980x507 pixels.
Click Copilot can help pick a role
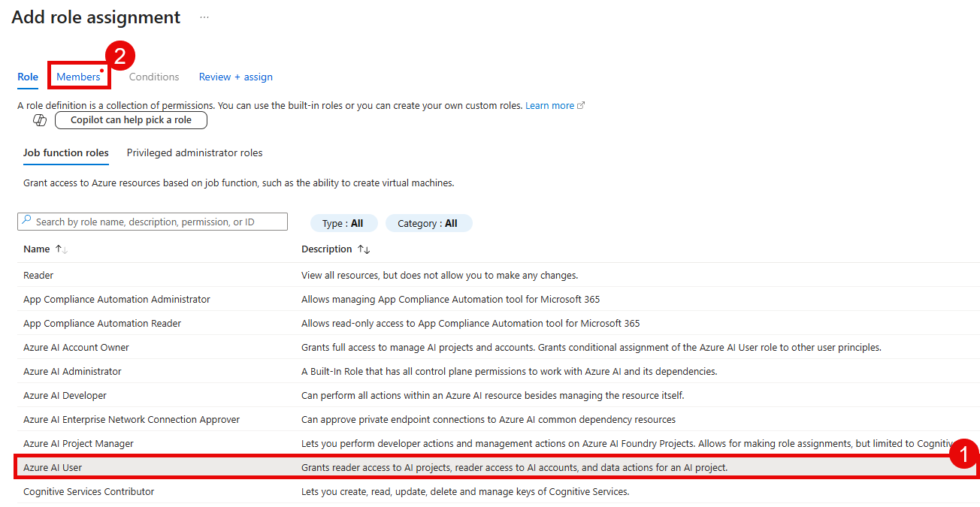(x=131, y=119)
